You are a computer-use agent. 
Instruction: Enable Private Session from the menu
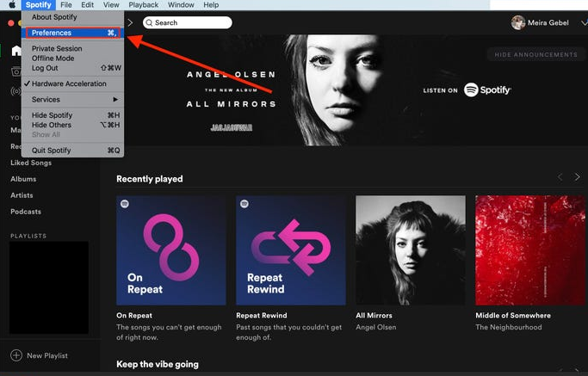pyautogui.click(x=73, y=48)
